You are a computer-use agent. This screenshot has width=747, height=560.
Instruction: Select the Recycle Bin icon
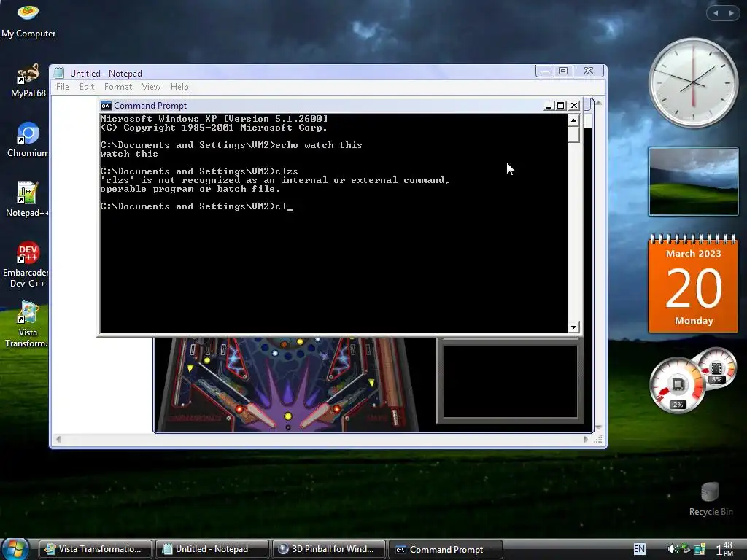(x=711, y=499)
